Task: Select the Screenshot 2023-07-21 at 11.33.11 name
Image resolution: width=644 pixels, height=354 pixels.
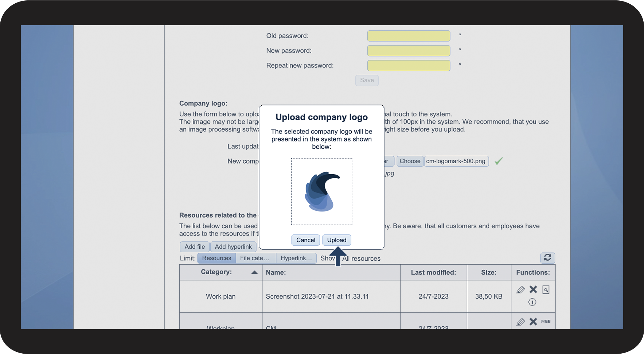Action: point(317,296)
